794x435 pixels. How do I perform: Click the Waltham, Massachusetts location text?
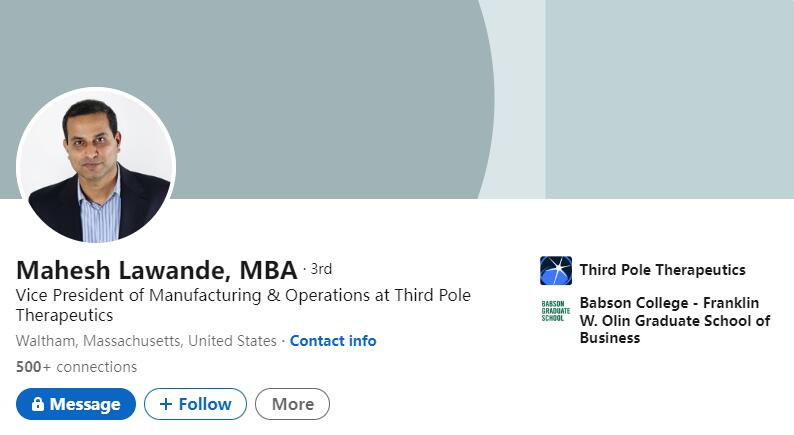pos(146,341)
